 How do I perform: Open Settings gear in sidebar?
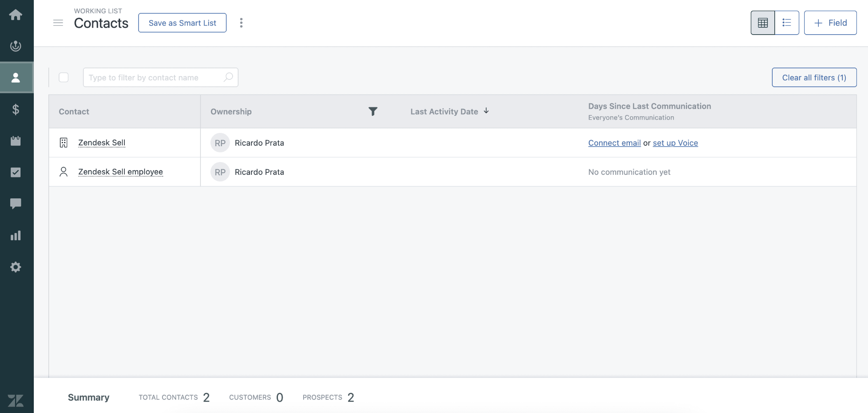[x=16, y=267]
